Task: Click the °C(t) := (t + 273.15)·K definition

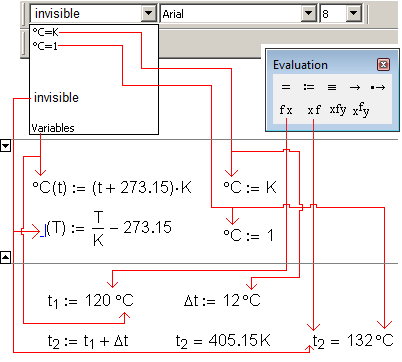Action: (x=112, y=187)
